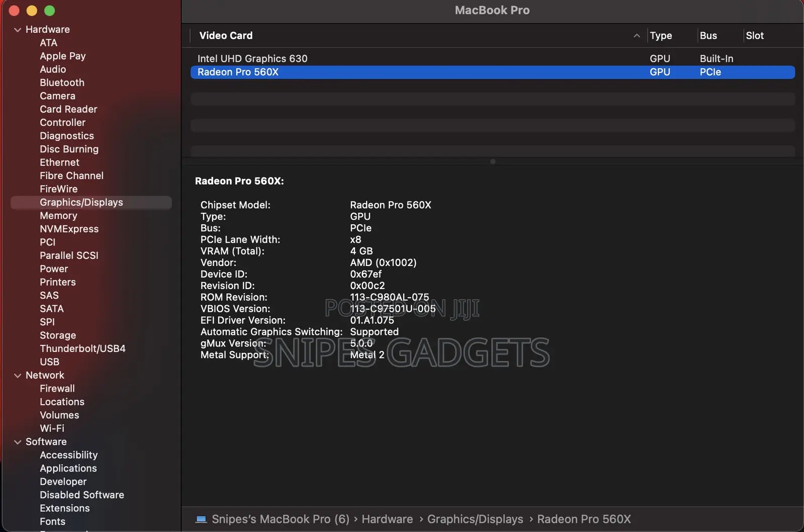Select USB in the sidebar
Viewport: 804px width, 532px height.
click(49, 362)
